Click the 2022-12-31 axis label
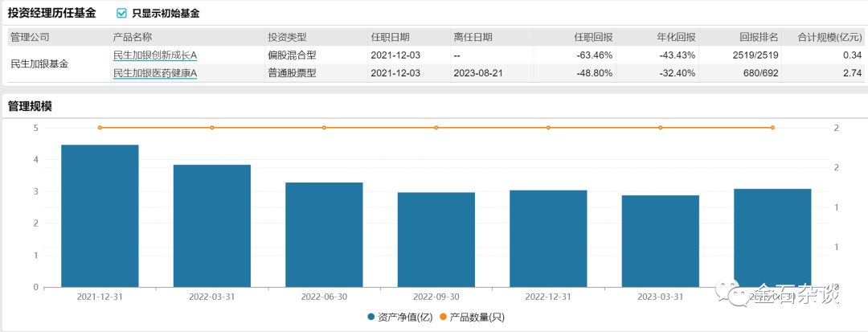868x332 pixels. 548,297
